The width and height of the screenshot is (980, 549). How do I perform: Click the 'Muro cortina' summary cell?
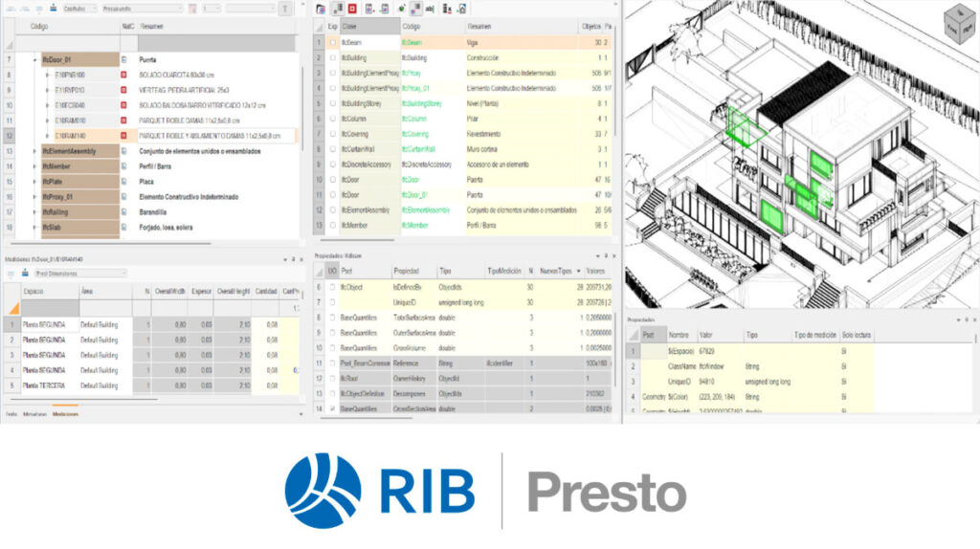[x=522, y=149]
